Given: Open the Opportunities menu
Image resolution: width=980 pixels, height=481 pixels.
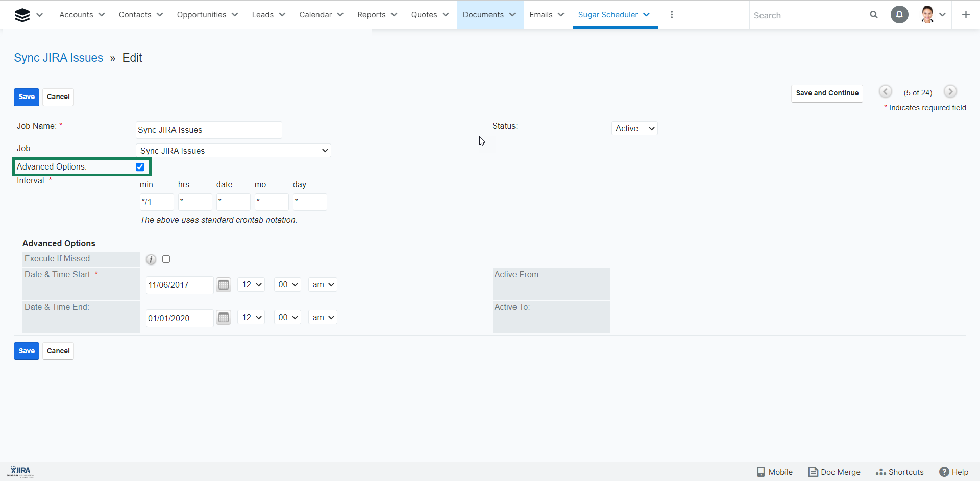Looking at the screenshot, I should tap(202, 15).
